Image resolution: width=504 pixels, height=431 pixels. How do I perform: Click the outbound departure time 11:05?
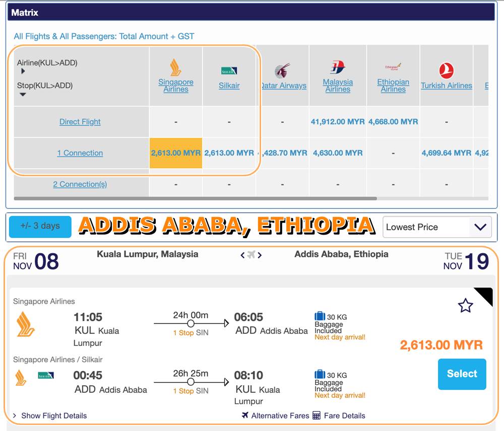click(x=88, y=317)
